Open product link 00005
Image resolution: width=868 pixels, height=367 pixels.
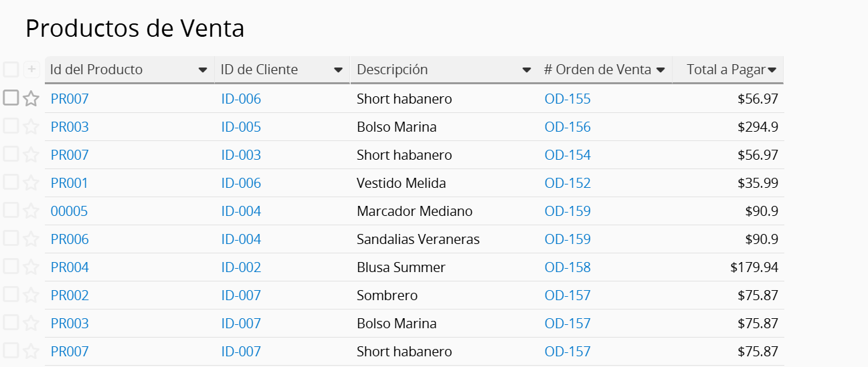[x=69, y=211]
